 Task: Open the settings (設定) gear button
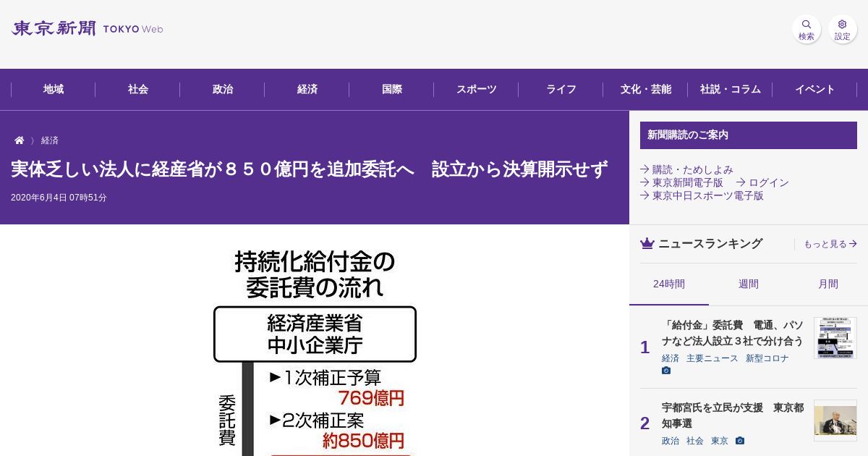[x=843, y=29]
